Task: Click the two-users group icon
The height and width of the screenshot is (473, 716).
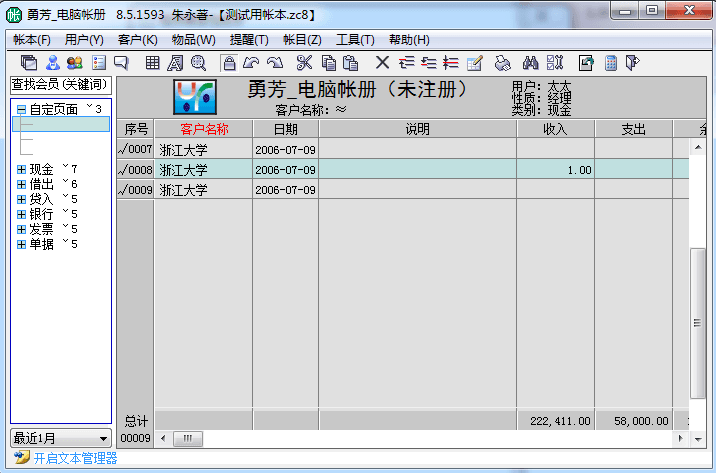Action: click(74, 63)
